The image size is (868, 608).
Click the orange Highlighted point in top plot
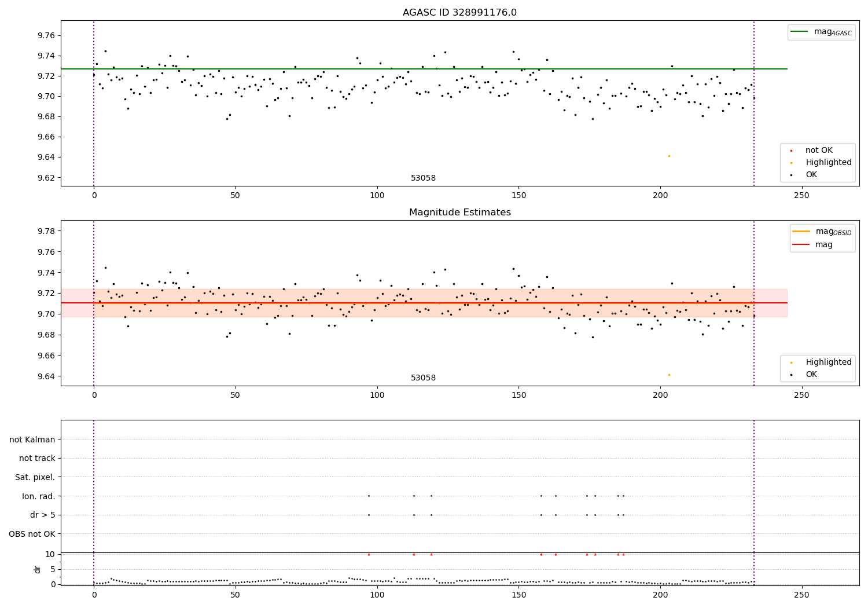point(669,156)
